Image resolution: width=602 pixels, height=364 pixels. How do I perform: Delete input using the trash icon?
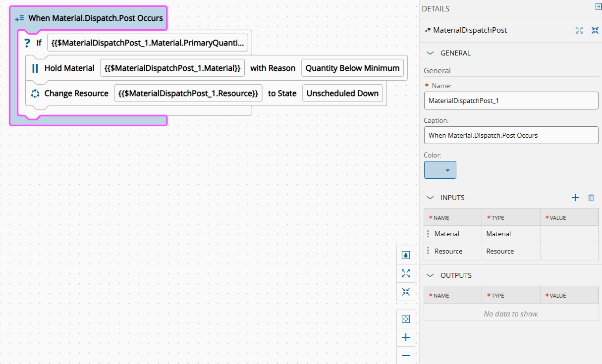[x=591, y=198]
